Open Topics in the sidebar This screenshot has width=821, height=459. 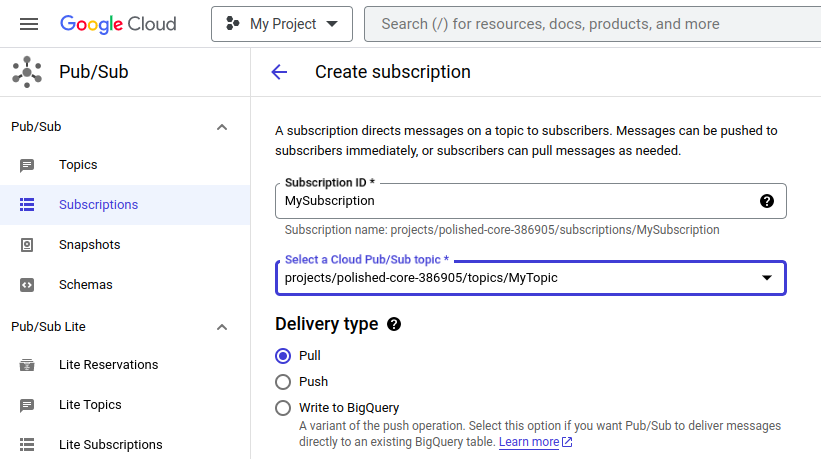[x=78, y=165]
